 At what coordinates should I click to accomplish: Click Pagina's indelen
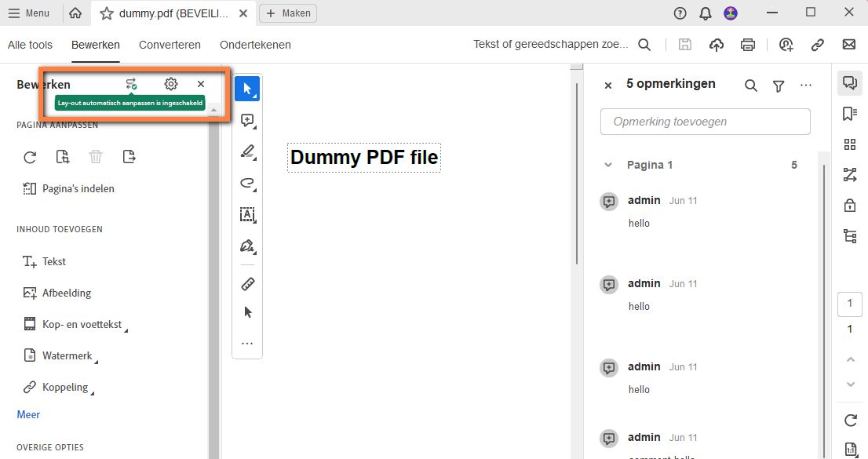pyautogui.click(x=68, y=189)
